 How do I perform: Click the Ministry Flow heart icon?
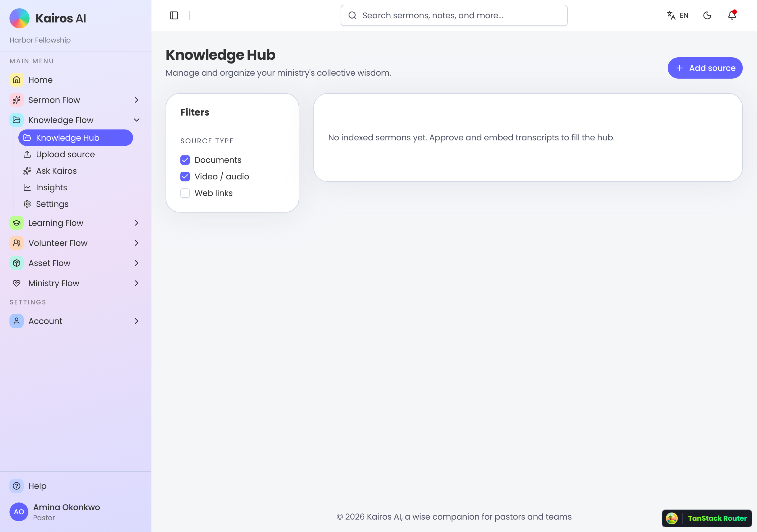(x=17, y=283)
